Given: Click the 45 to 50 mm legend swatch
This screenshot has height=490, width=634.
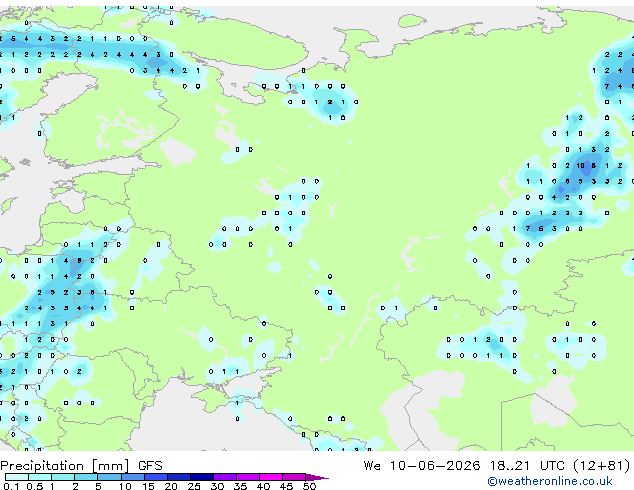Looking at the screenshot, I should pyautogui.click(x=294, y=477).
